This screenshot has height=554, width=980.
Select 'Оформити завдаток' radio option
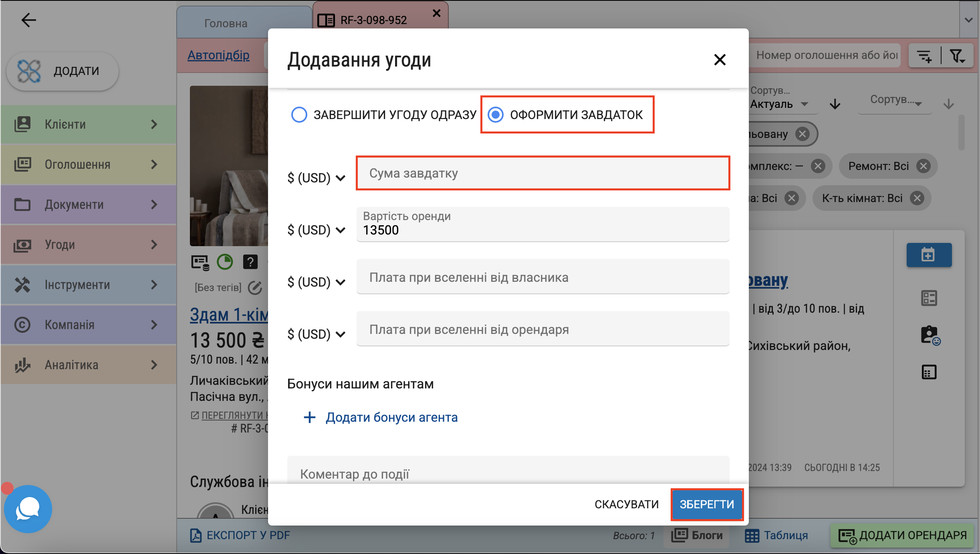[x=496, y=115]
